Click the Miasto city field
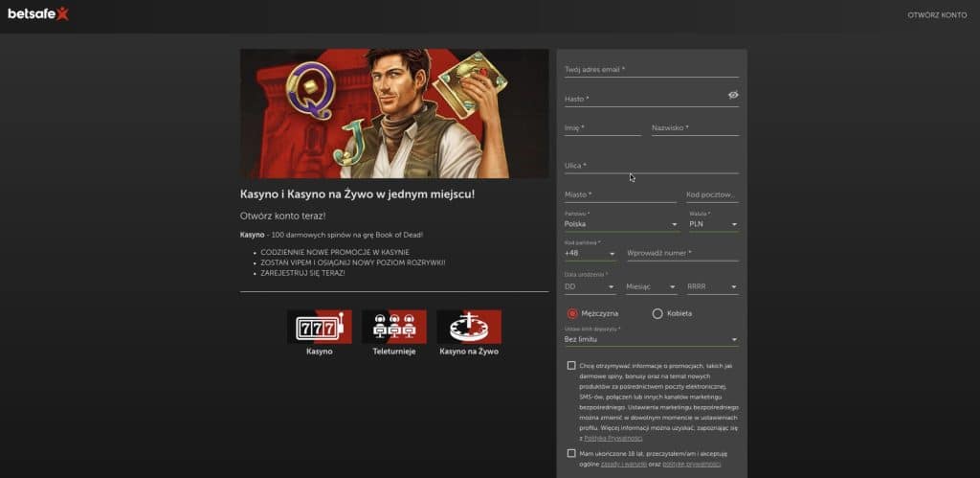This screenshot has height=478, width=980. [620, 194]
